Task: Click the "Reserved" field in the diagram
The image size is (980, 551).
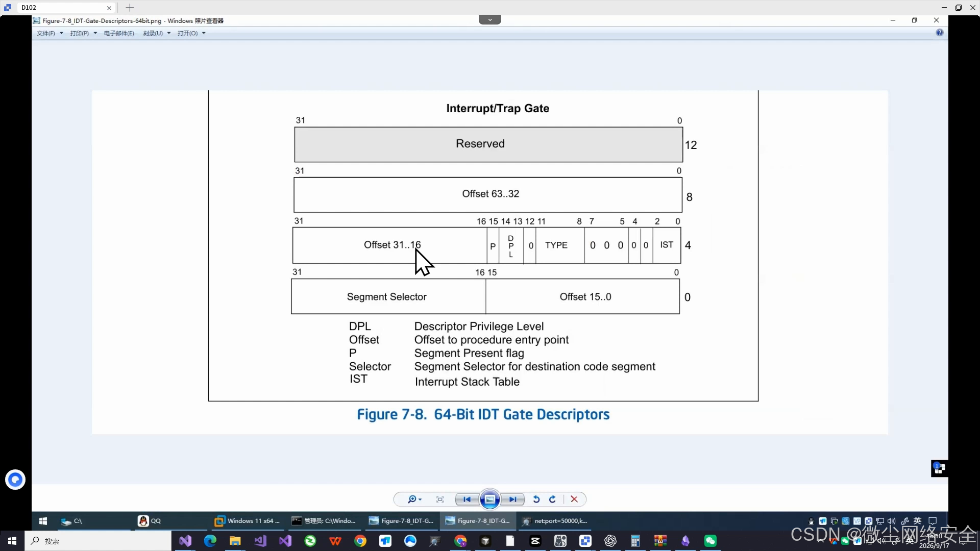Action: (488, 144)
